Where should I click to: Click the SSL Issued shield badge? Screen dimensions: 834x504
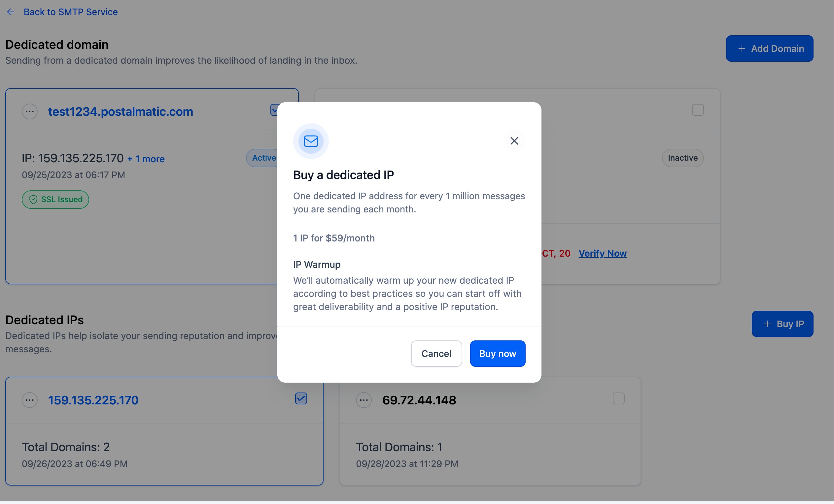[x=55, y=200]
